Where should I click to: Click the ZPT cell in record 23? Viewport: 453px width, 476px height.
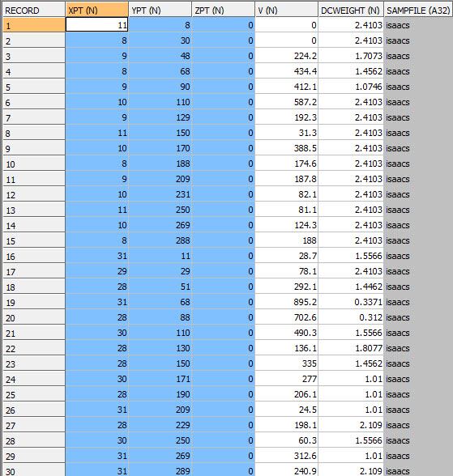click(224, 363)
